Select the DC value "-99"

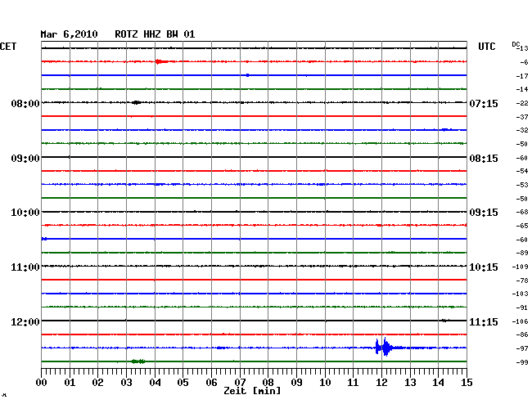(522, 362)
